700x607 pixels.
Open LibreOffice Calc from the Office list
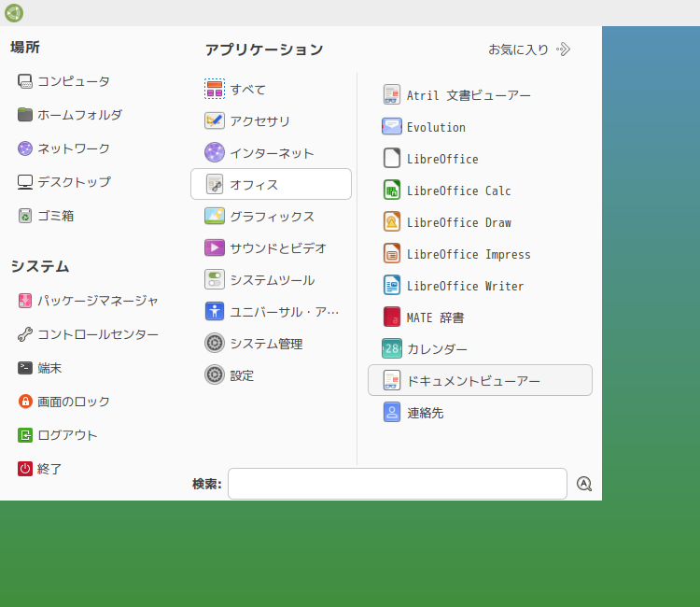pos(480,191)
